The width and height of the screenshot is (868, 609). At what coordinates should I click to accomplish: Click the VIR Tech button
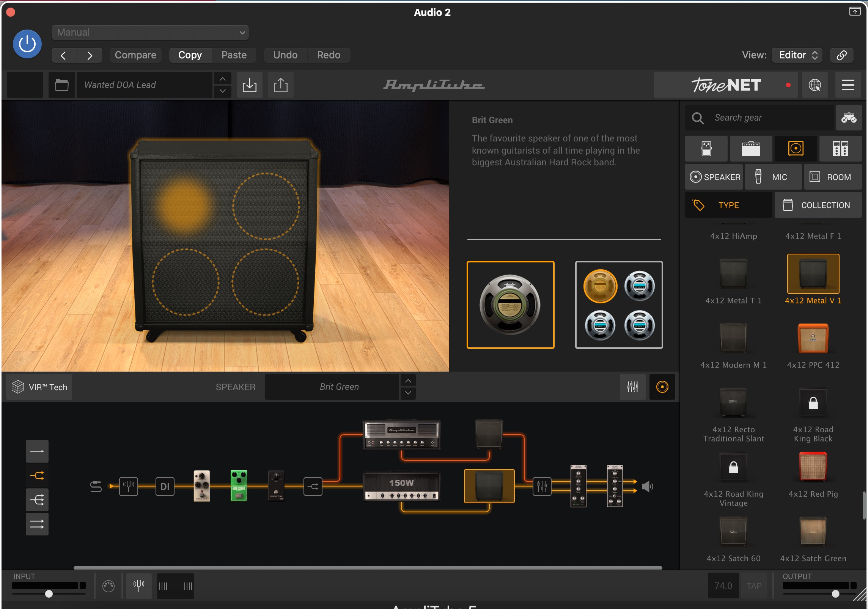click(39, 387)
